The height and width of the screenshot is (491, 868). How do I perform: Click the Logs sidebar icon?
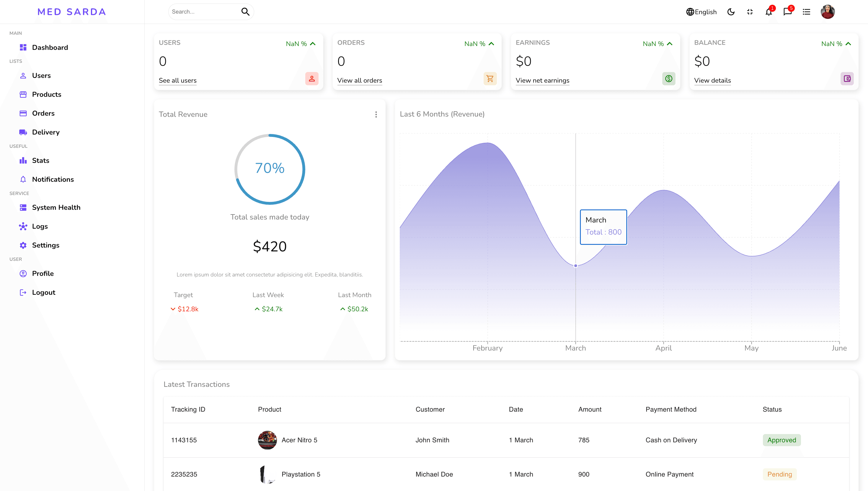click(23, 226)
